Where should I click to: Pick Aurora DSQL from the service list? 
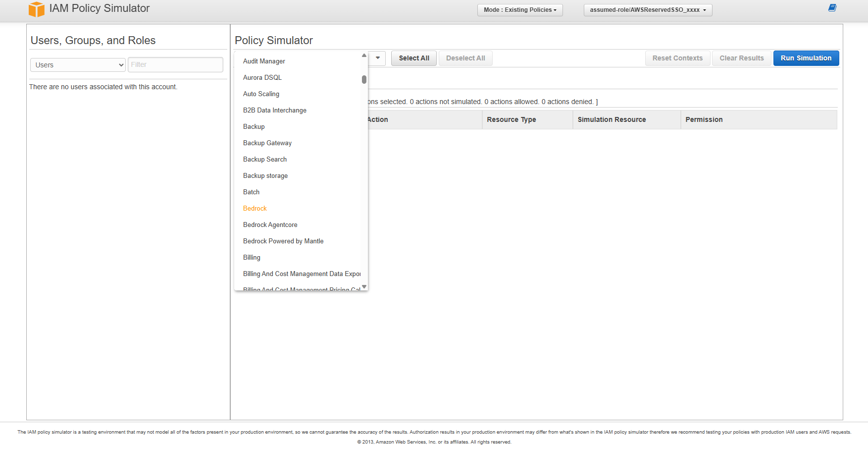coord(262,78)
